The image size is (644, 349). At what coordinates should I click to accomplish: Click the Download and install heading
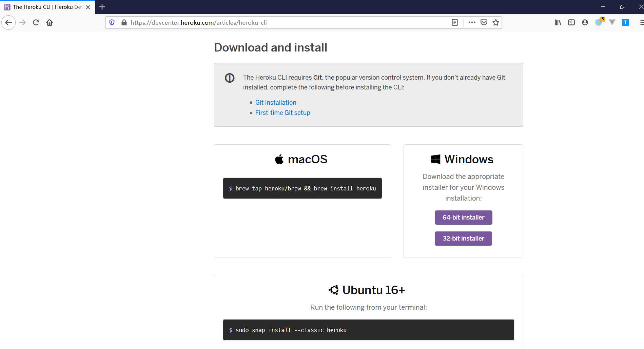[x=271, y=47]
